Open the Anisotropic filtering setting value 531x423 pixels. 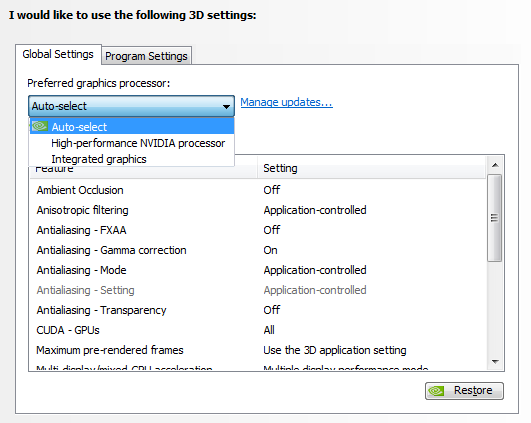pyautogui.click(x=315, y=210)
